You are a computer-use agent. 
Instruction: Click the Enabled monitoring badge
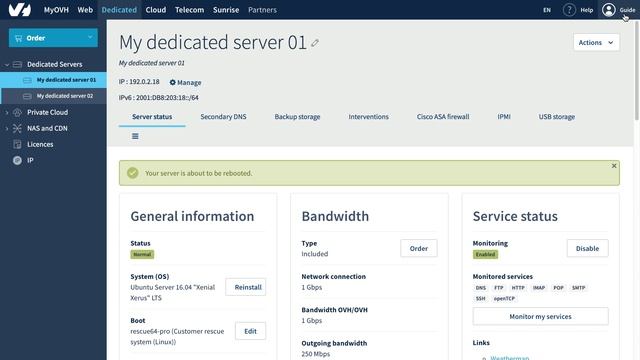pos(485,254)
